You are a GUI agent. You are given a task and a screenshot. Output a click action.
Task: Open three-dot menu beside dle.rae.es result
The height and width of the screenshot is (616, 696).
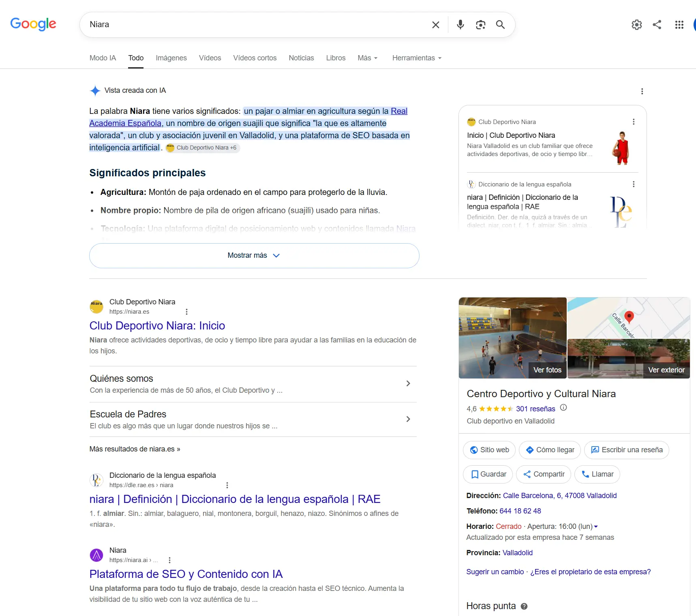227,485
